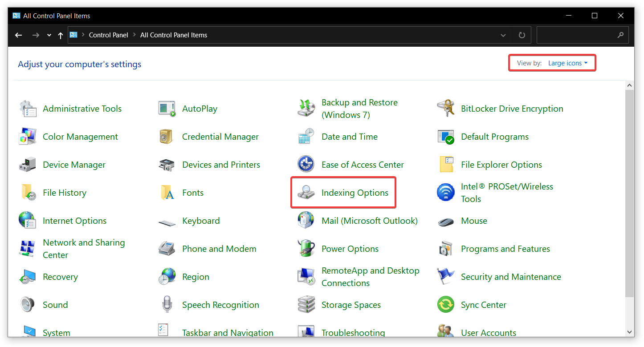Click the BitLocker Drive Encryption icon
The image size is (644, 347).
coord(445,109)
